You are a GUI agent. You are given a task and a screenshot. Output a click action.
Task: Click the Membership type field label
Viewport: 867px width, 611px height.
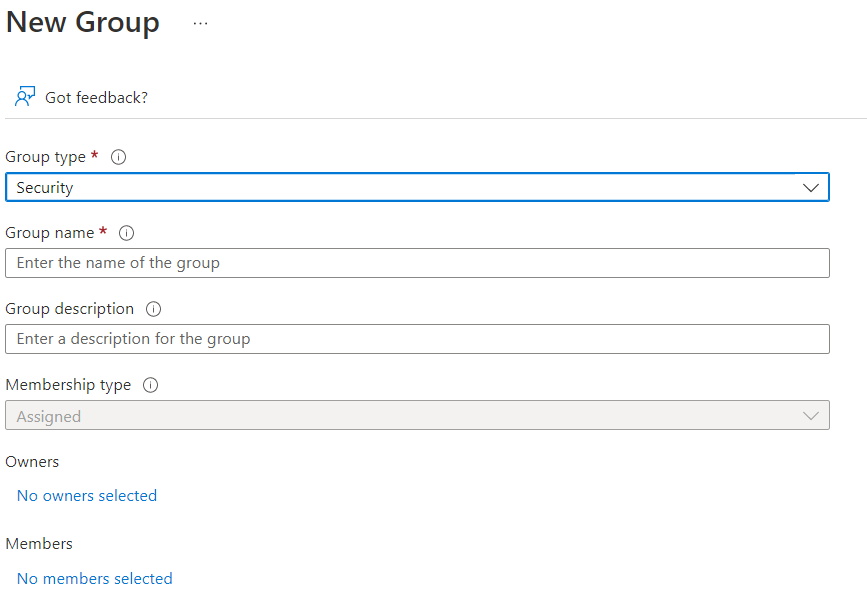click(x=68, y=385)
